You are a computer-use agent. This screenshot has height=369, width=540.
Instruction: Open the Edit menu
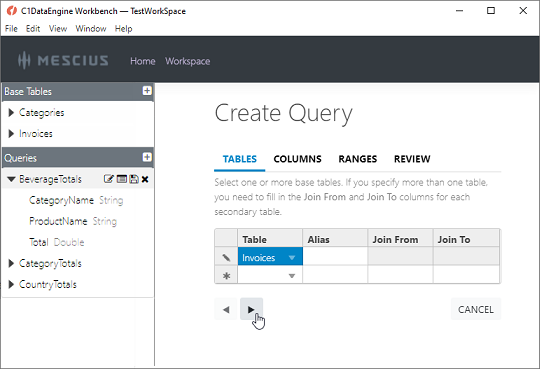pos(33,29)
